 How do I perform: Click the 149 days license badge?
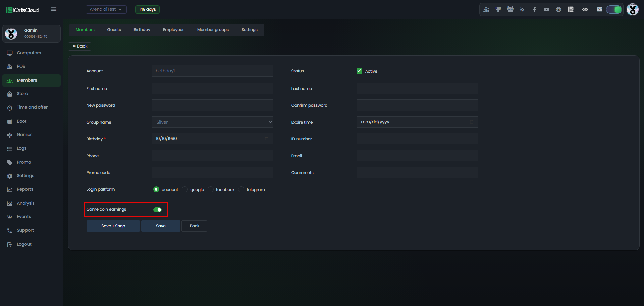(147, 9)
